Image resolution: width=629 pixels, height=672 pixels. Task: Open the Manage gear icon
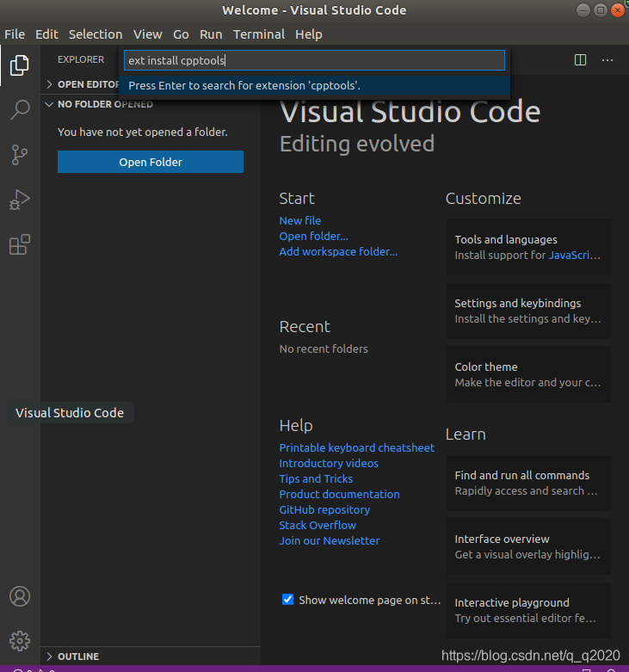pyautogui.click(x=20, y=641)
